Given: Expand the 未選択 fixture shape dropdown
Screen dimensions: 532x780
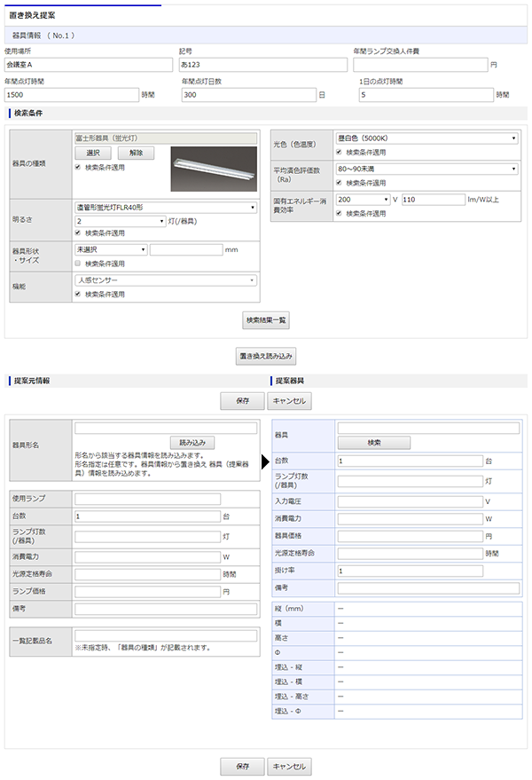Looking at the screenshot, I should point(111,249).
